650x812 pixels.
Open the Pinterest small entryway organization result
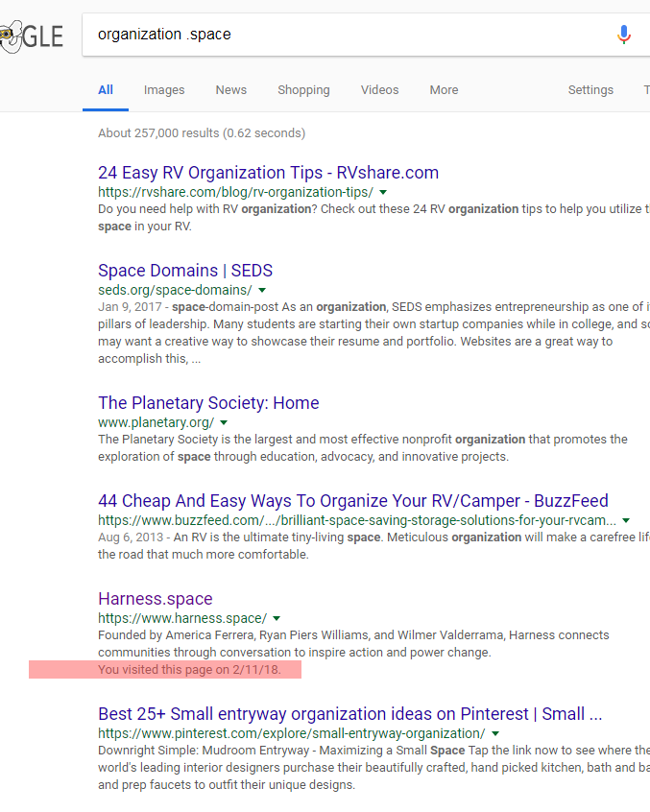[349, 714]
